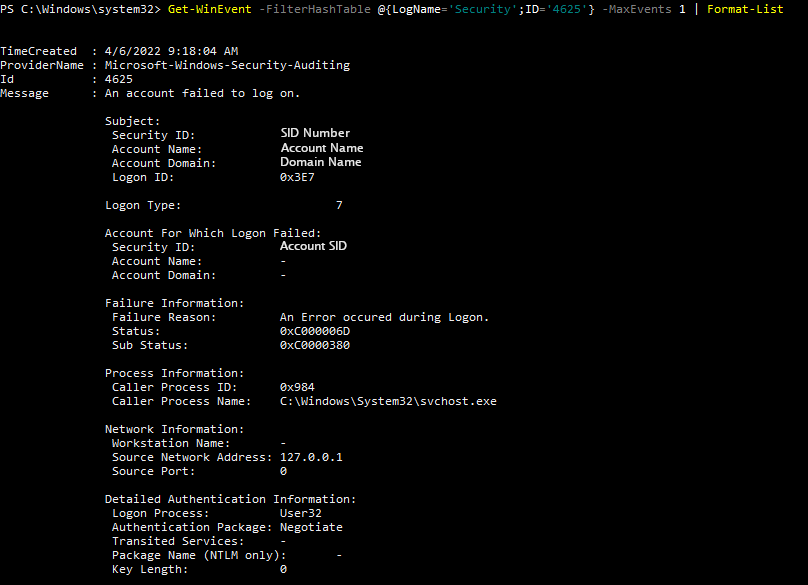Click 'An Error occured during Logon.' text
The height and width of the screenshot is (585, 808).
pos(384,317)
